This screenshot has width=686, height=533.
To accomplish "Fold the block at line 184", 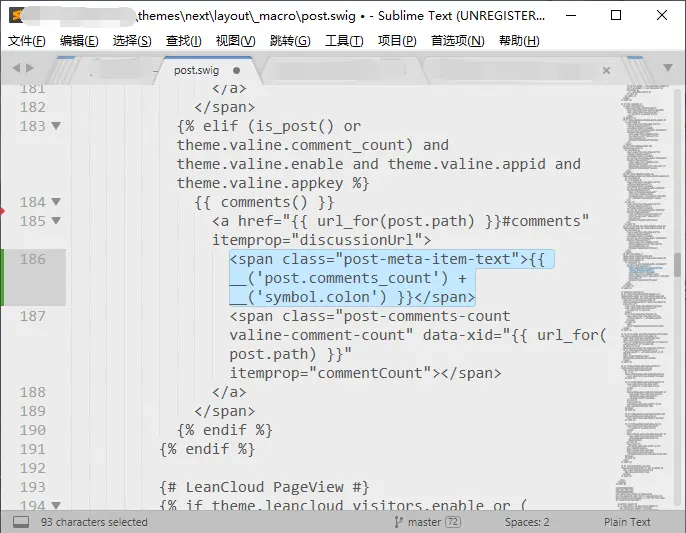I will point(55,202).
